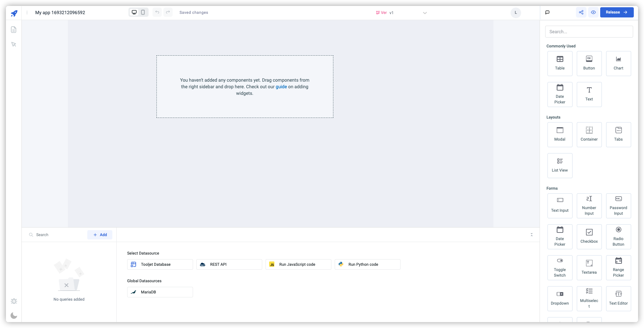The image size is (644, 328).
Task: Open the guide link in canvas
Action: tap(281, 87)
